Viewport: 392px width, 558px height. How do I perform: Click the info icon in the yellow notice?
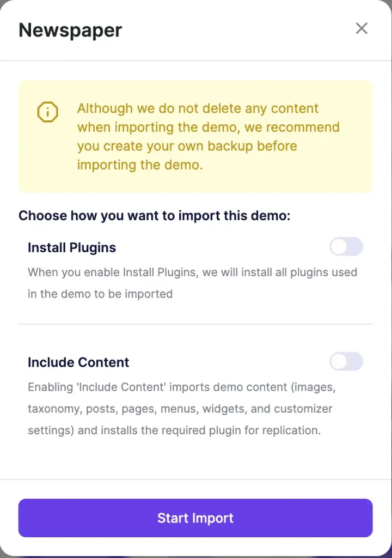coord(47,112)
